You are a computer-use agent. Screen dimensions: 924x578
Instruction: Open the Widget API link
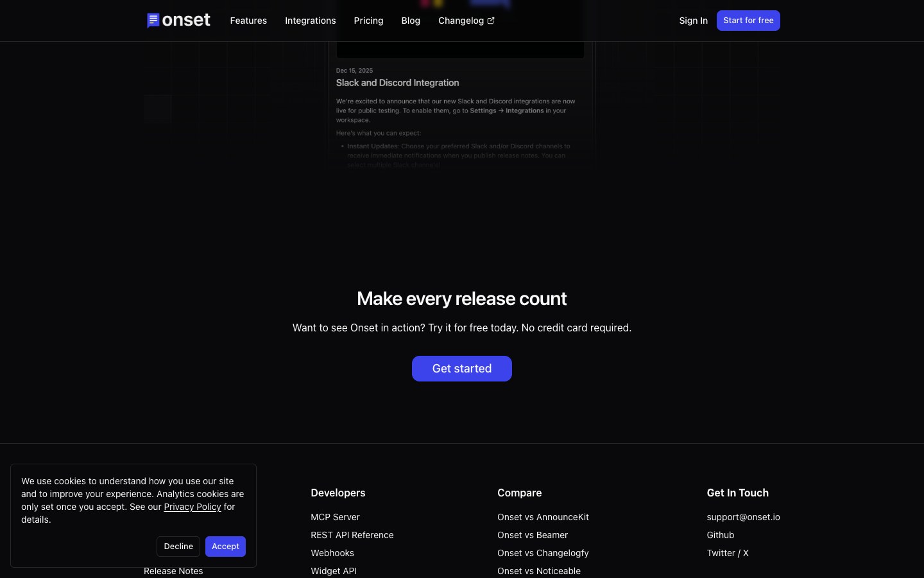[334, 571]
